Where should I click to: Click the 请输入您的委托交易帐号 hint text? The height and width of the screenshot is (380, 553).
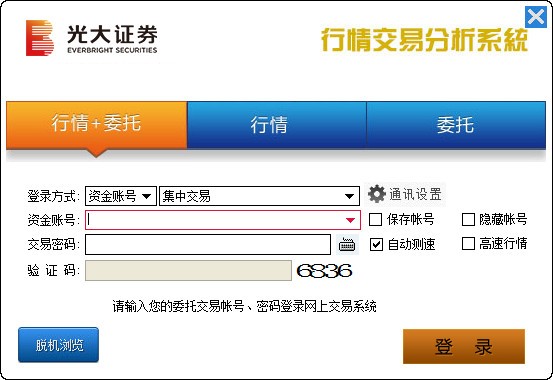tap(244, 306)
